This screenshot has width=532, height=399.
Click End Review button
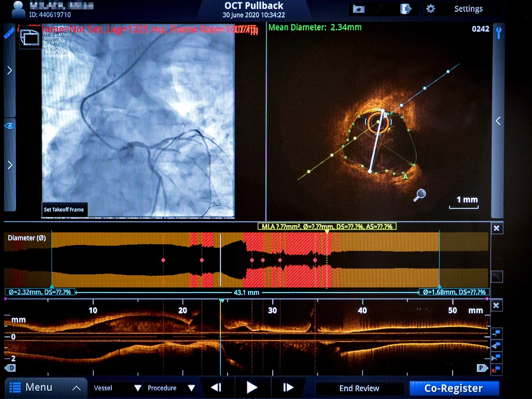click(359, 389)
